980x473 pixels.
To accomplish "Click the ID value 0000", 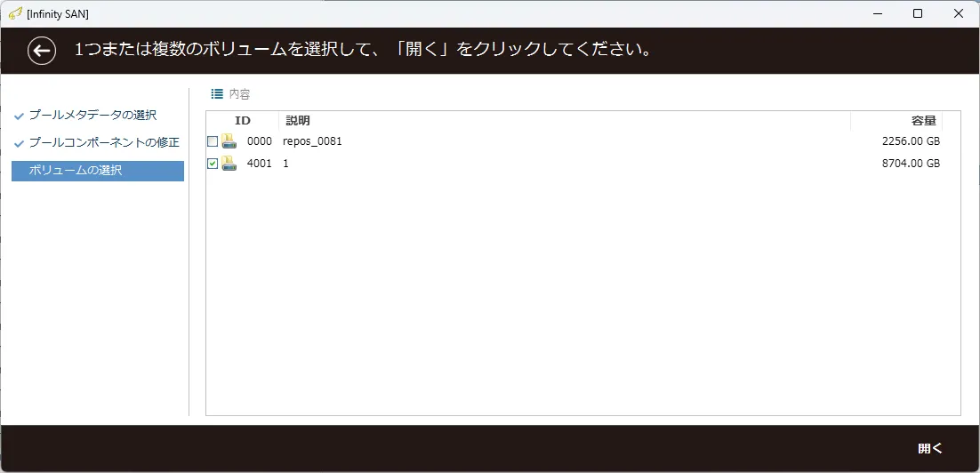I will (x=260, y=142).
